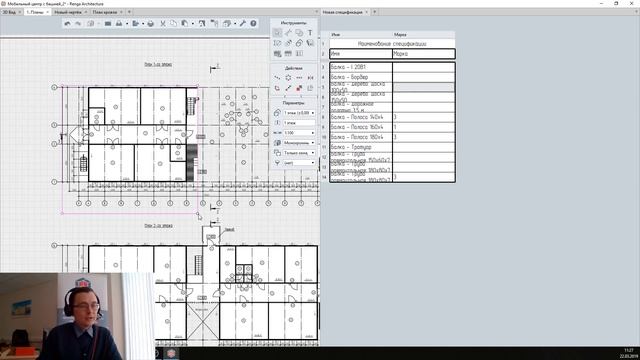Select the first tool in Инструменты panel
Screen dimensions: 640x360
[277, 33]
